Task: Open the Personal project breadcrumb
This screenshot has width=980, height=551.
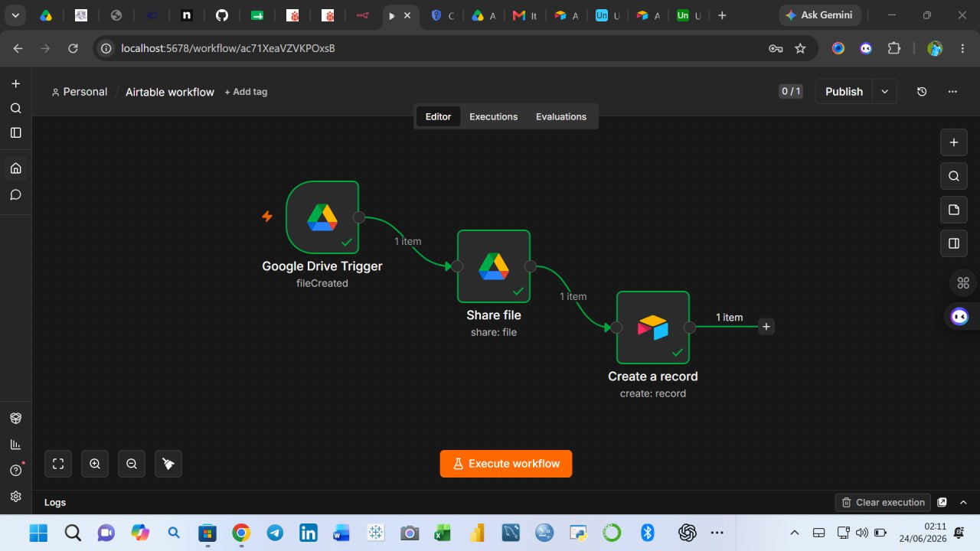Action: coord(80,92)
